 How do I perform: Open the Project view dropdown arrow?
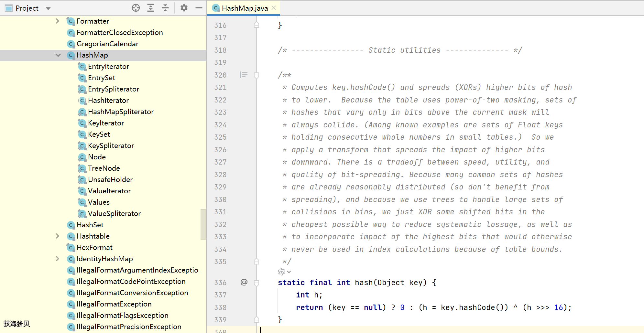[48, 8]
